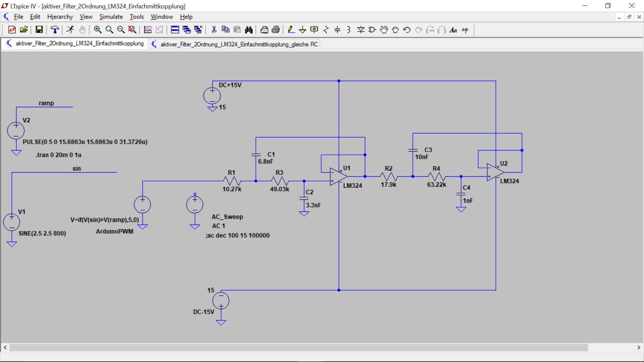Halt the simulation with the hand icon
This screenshot has height=362, width=644.
[82, 30]
